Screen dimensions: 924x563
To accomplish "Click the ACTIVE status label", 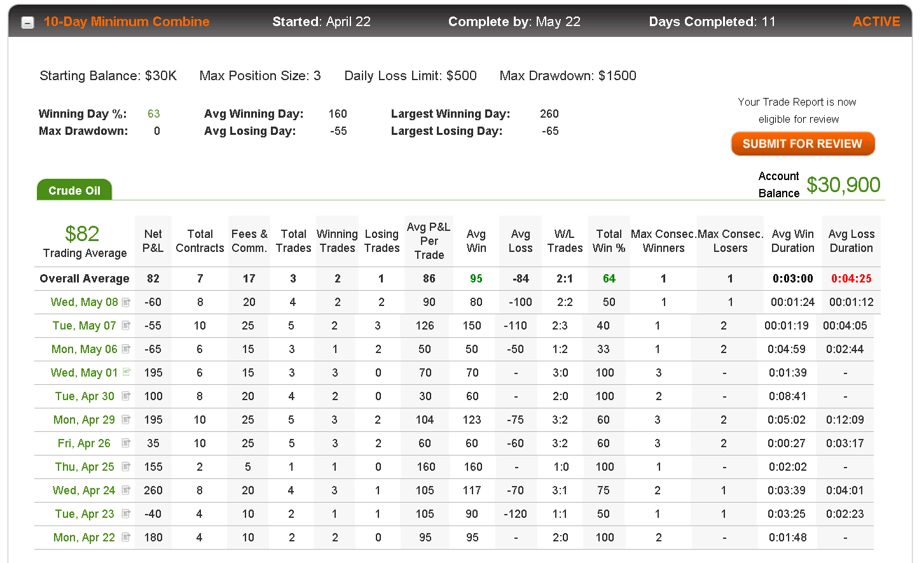I will tap(876, 22).
